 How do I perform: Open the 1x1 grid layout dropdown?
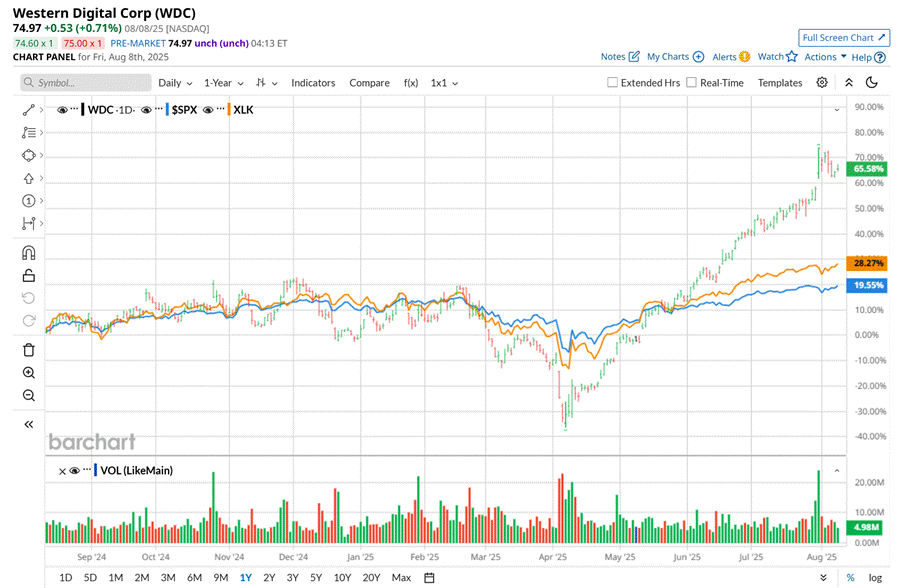click(444, 83)
